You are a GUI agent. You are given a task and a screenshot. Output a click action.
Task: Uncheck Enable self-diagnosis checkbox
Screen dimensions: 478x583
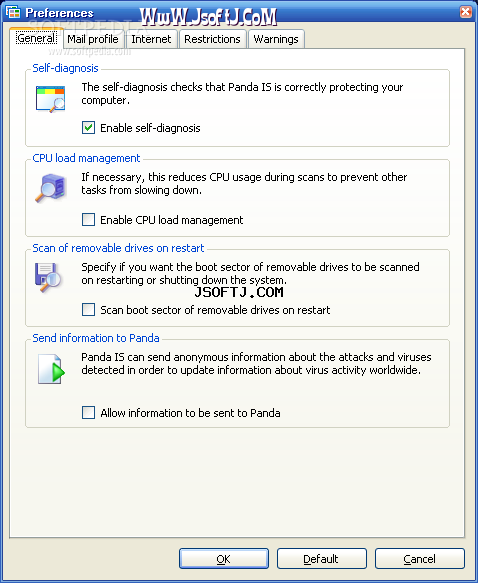coord(88,128)
